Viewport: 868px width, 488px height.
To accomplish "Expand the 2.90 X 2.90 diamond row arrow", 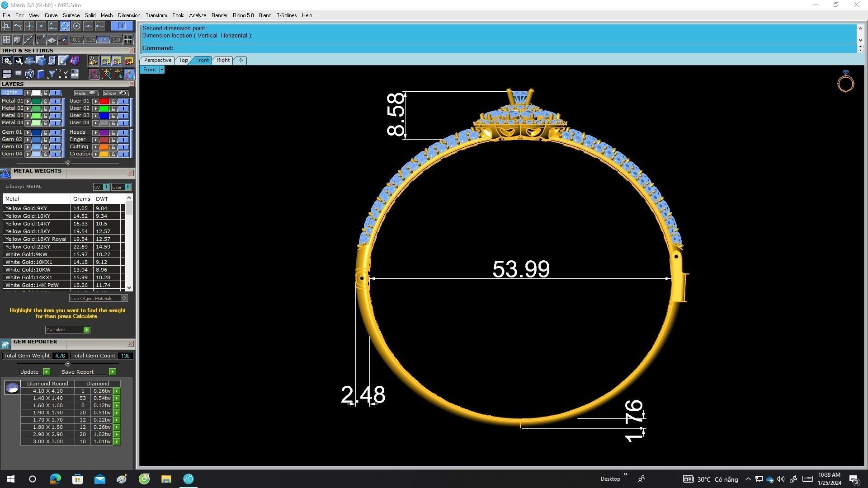I will (117, 435).
